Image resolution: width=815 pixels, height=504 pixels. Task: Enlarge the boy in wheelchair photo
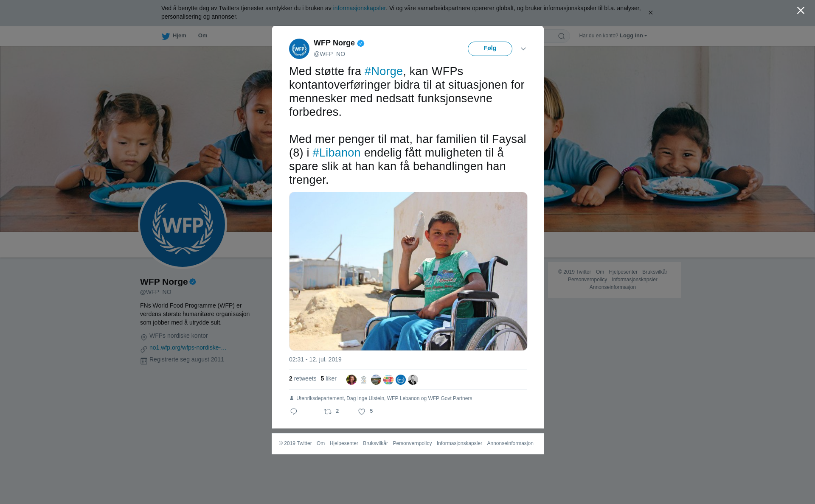(408, 271)
